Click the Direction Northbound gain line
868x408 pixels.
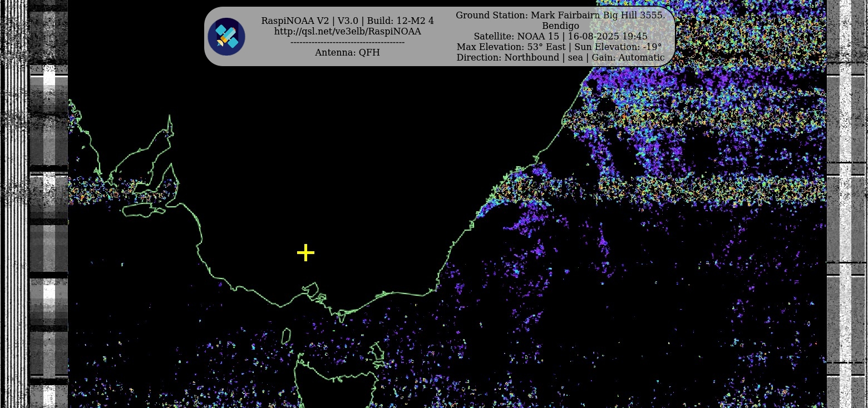560,58
